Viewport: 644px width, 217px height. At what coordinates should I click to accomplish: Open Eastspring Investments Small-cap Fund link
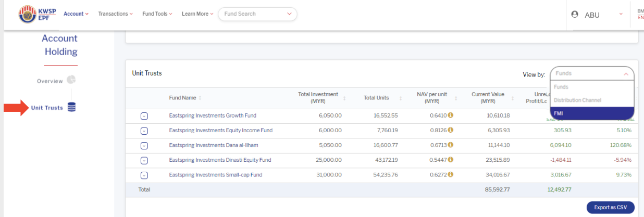[216, 175]
